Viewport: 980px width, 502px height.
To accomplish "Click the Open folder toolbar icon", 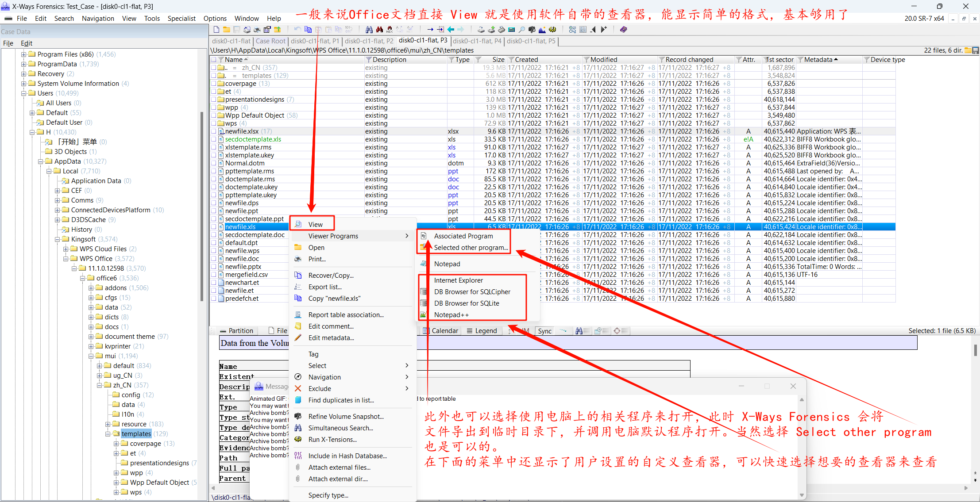I will tap(226, 30).
